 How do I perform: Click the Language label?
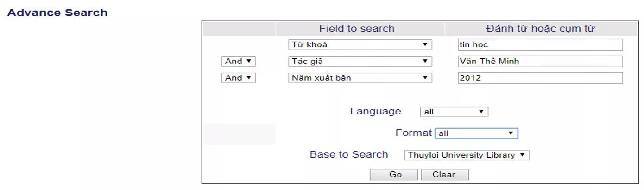coord(375,111)
